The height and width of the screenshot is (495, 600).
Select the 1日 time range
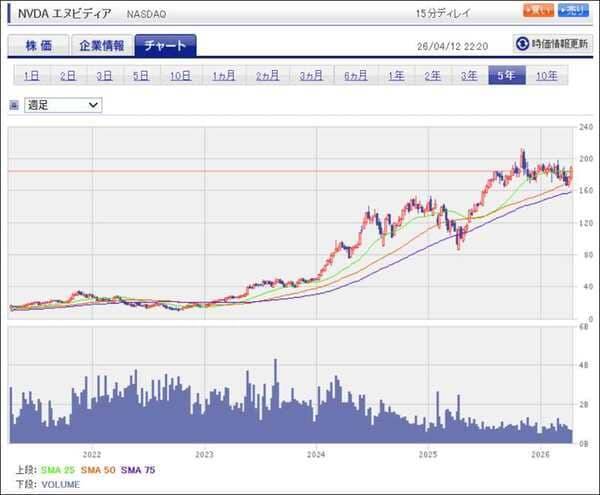(x=32, y=76)
